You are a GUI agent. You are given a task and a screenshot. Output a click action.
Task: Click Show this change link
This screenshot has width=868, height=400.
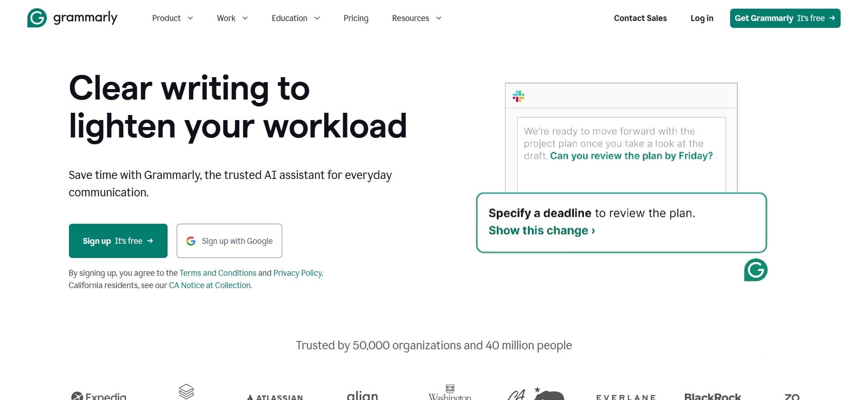[x=542, y=231]
